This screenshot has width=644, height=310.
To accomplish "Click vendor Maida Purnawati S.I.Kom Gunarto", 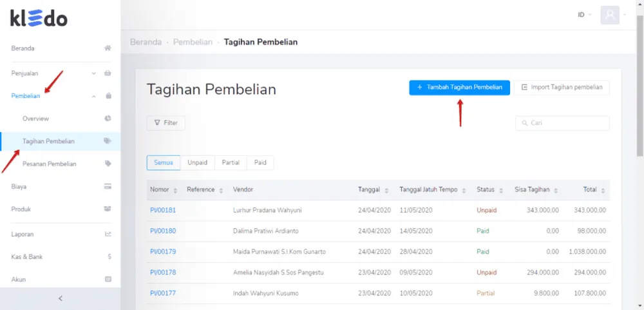I will click(x=279, y=251).
